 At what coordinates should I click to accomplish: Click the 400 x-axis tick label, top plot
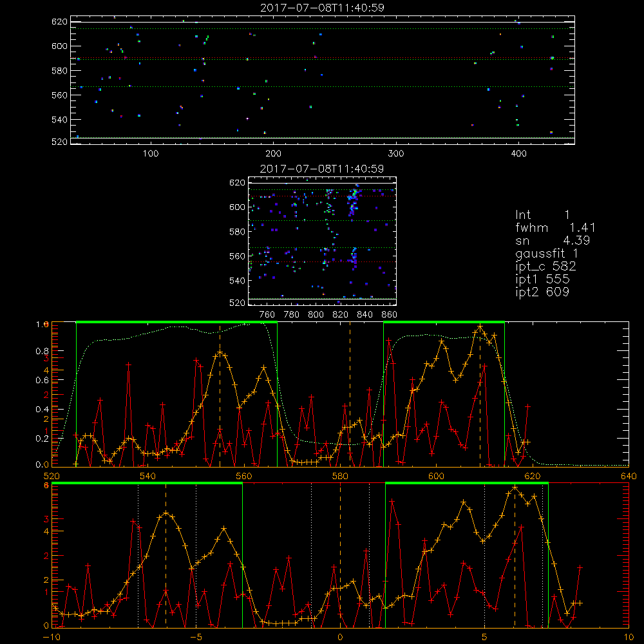[518, 154]
